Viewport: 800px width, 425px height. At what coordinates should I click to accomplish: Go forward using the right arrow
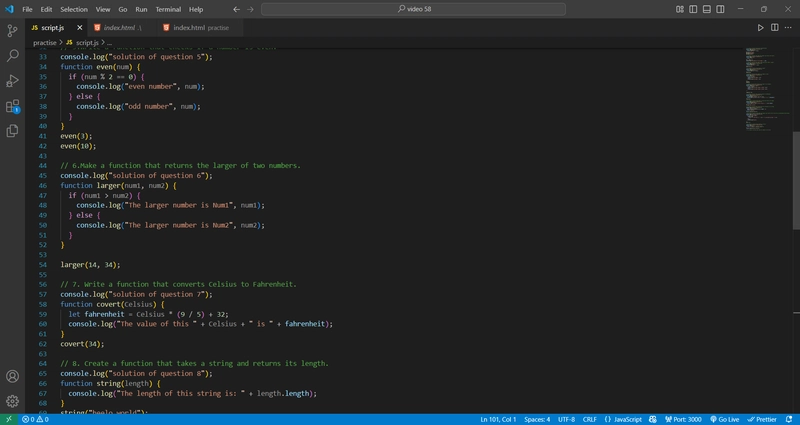(250, 9)
